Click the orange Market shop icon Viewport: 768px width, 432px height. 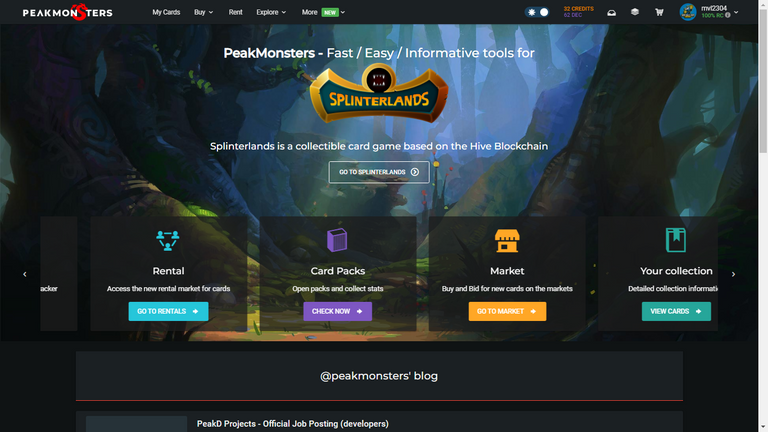pyautogui.click(x=507, y=240)
